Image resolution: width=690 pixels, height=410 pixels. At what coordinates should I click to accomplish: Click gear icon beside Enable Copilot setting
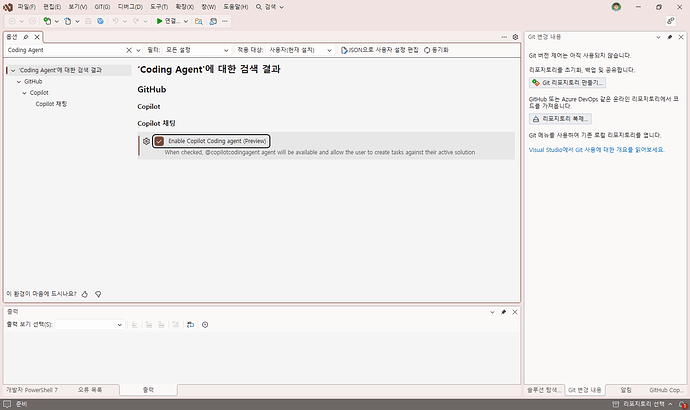click(147, 141)
